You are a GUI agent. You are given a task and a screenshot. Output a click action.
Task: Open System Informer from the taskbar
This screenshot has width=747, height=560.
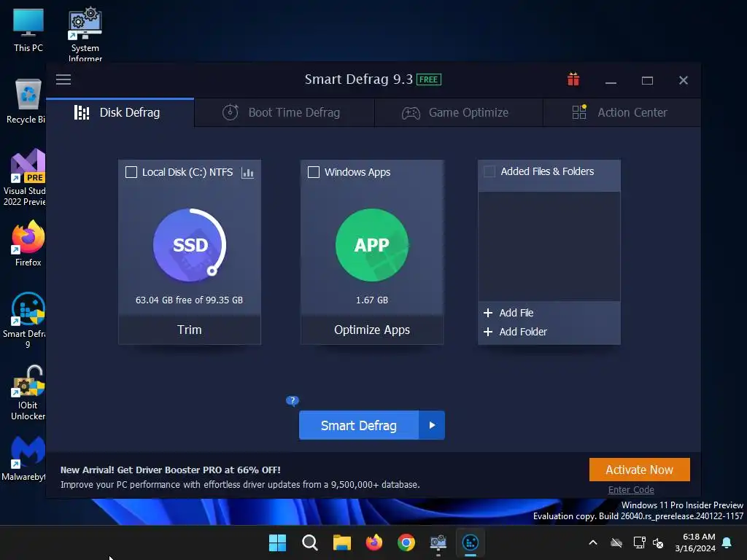pyautogui.click(x=438, y=542)
